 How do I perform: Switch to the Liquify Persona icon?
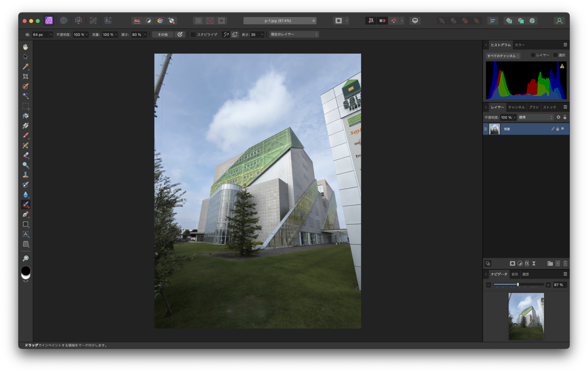pos(63,21)
